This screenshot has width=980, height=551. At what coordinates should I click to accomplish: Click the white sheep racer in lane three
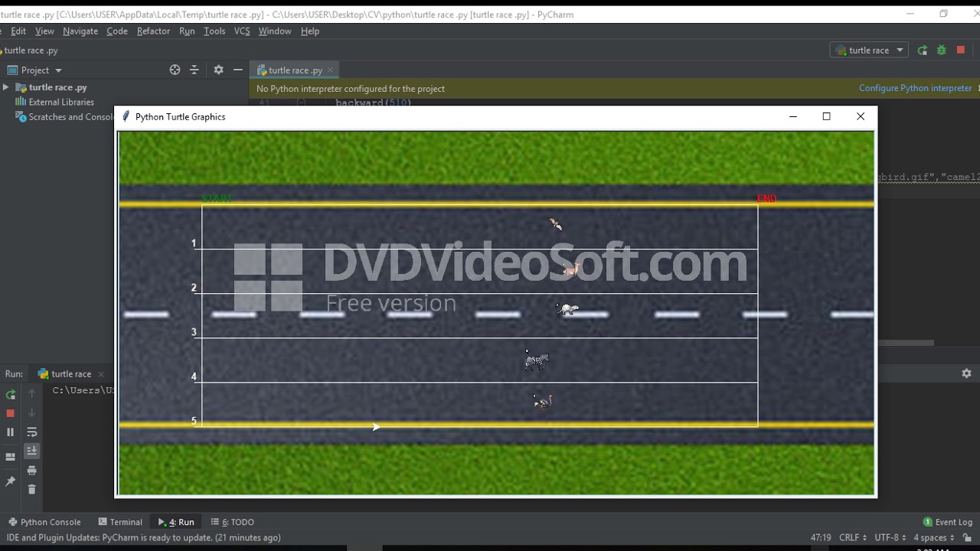click(x=567, y=309)
